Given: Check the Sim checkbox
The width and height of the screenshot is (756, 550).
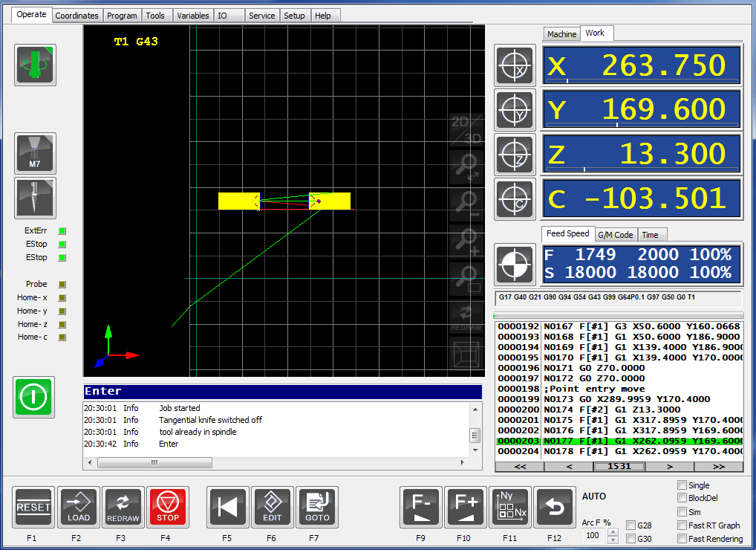Looking at the screenshot, I should 681,511.
